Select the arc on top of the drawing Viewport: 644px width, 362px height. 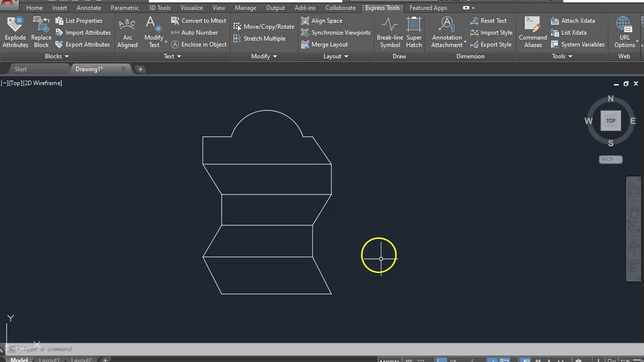click(267, 111)
